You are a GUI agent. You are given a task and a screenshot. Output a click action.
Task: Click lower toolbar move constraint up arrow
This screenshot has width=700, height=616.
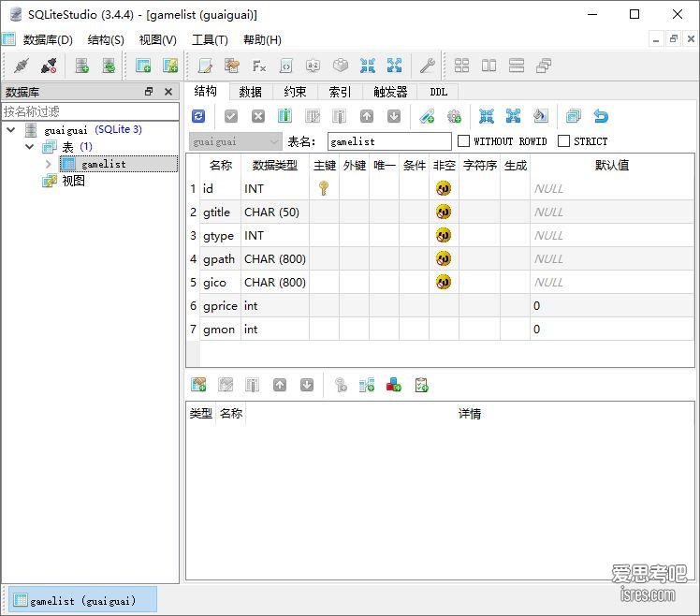point(280,385)
